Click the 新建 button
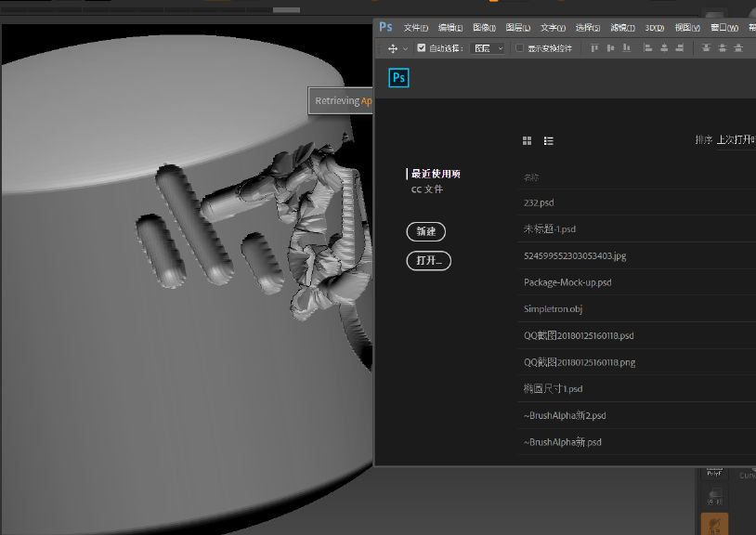The image size is (756, 535). coord(426,231)
